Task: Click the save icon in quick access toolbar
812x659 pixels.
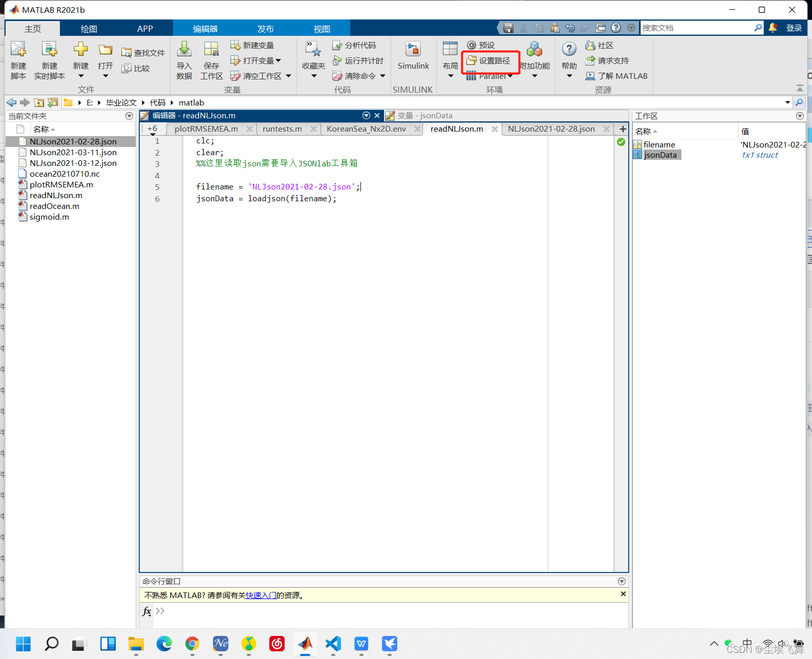Action: (x=508, y=28)
